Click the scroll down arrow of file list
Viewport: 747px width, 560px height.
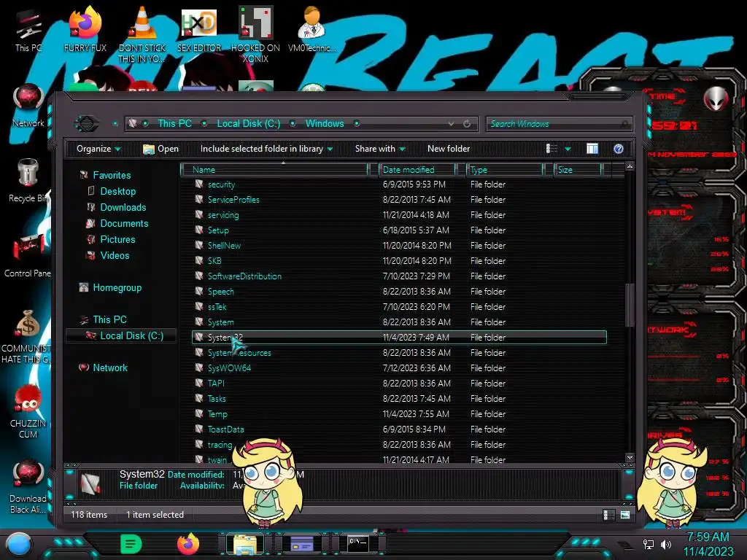pos(630,457)
